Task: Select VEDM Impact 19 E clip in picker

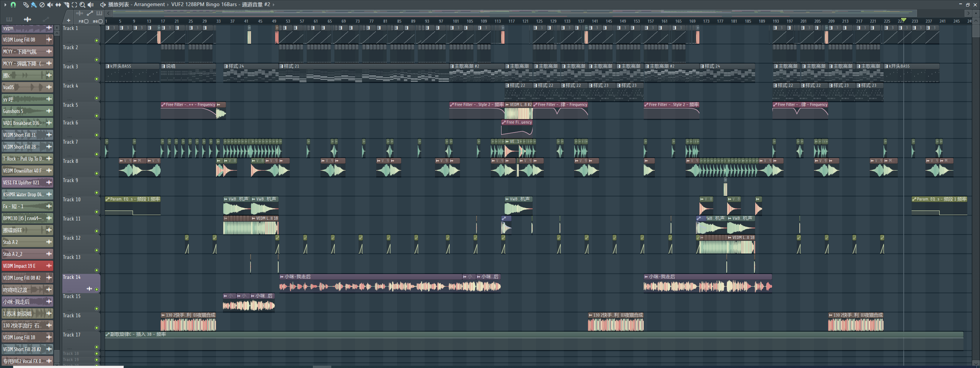Action: point(23,266)
